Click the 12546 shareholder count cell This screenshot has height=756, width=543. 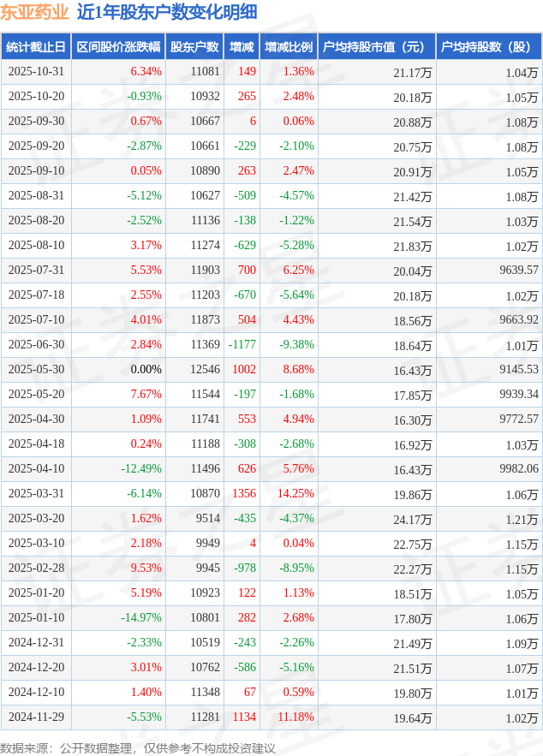tap(205, 370)
